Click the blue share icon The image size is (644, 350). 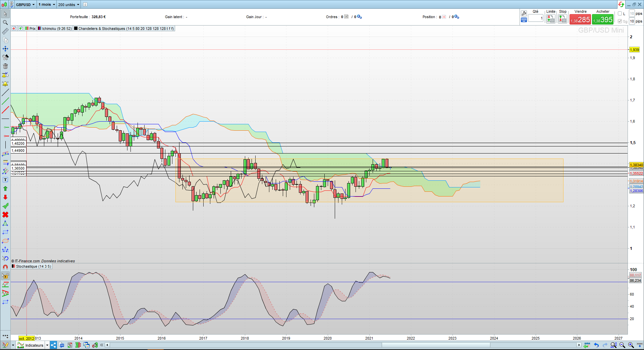53,345
